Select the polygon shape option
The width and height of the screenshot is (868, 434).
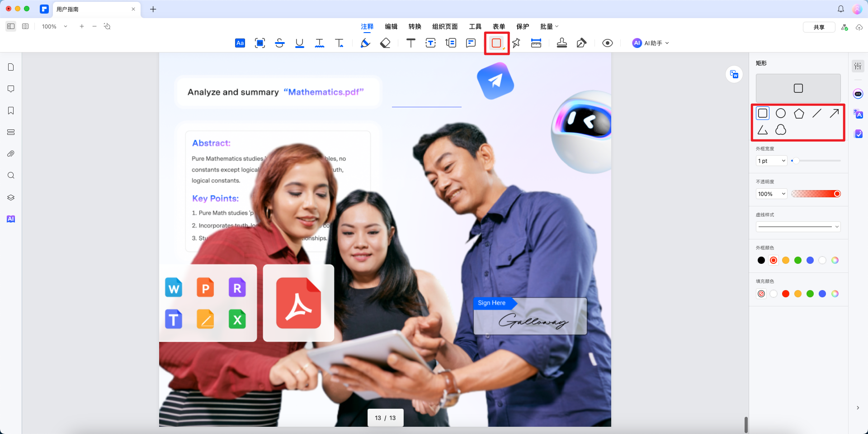click(x=799, y=113)
